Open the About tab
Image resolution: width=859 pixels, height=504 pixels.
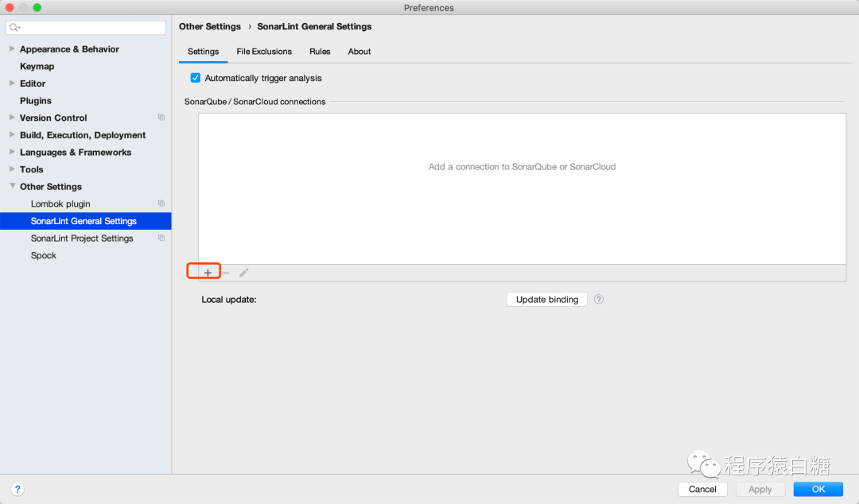(x=360, y=52)
